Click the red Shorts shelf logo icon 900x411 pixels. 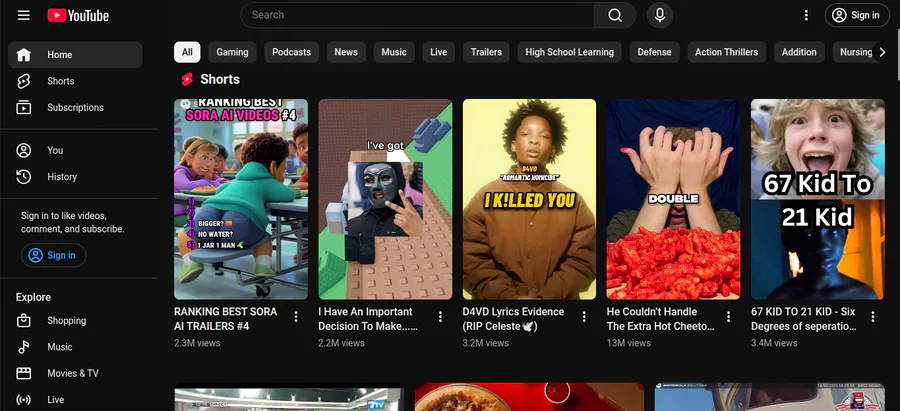[x=187, y=79]
